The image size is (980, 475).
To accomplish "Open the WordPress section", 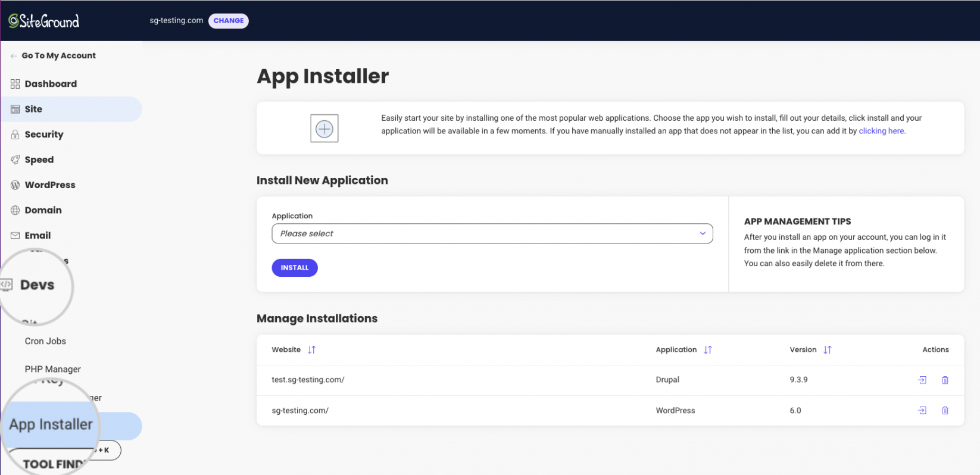I will point(50,185).
